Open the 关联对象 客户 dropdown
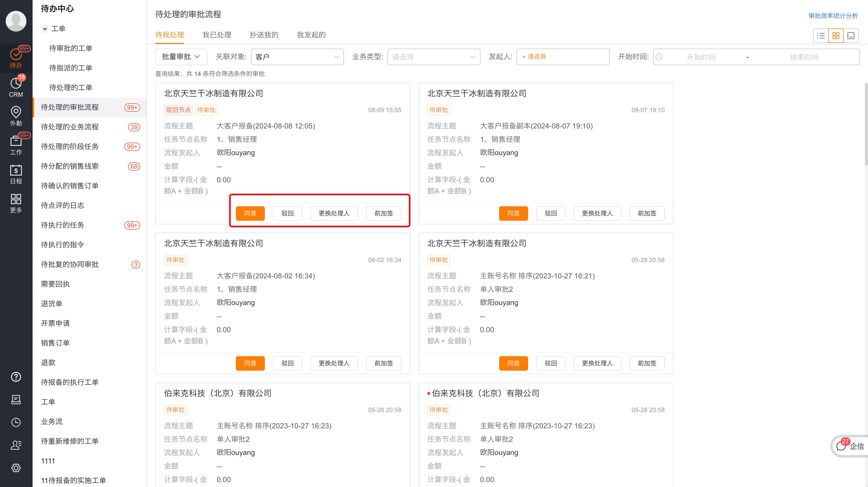This screenshot has height=487, width=868. [297, 57]
